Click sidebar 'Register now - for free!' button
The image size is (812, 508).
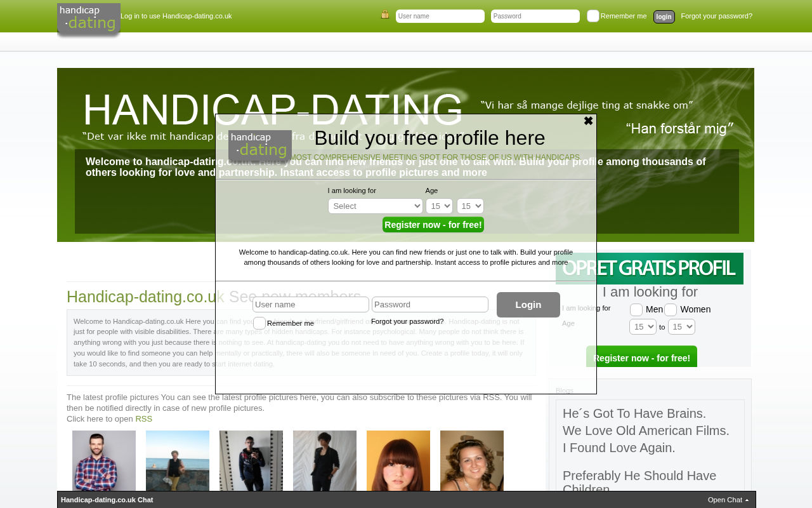tap(641, 358)
